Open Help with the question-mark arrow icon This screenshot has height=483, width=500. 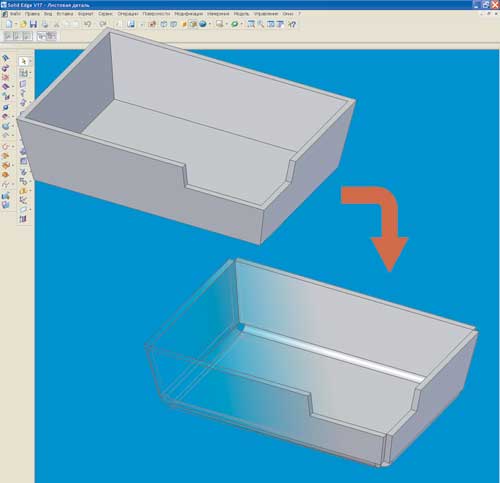[x=292, y=24]
